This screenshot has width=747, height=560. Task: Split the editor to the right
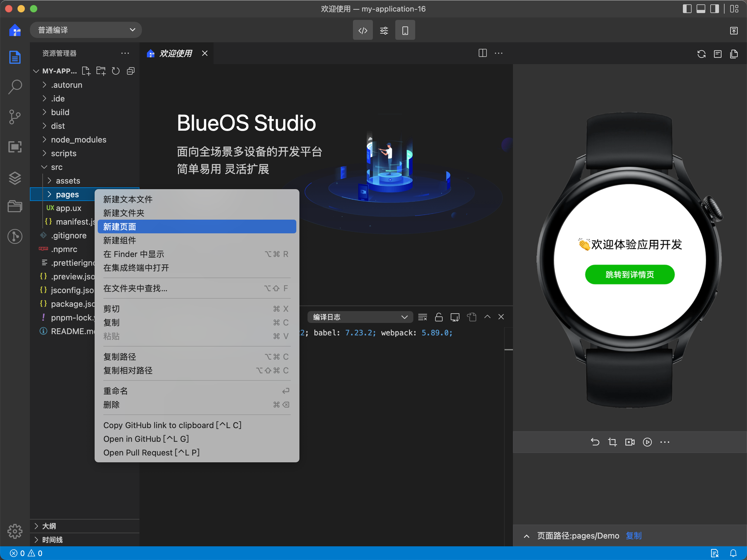(x=482, y=53)
